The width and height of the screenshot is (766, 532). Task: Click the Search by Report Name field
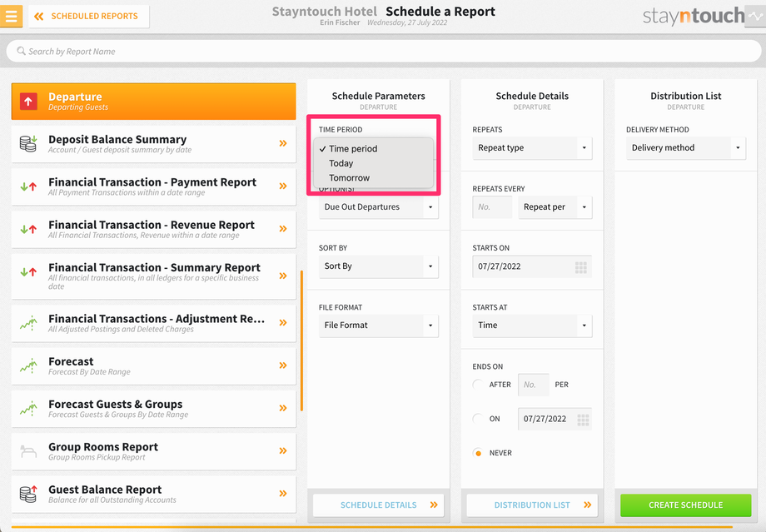point(384,52)
